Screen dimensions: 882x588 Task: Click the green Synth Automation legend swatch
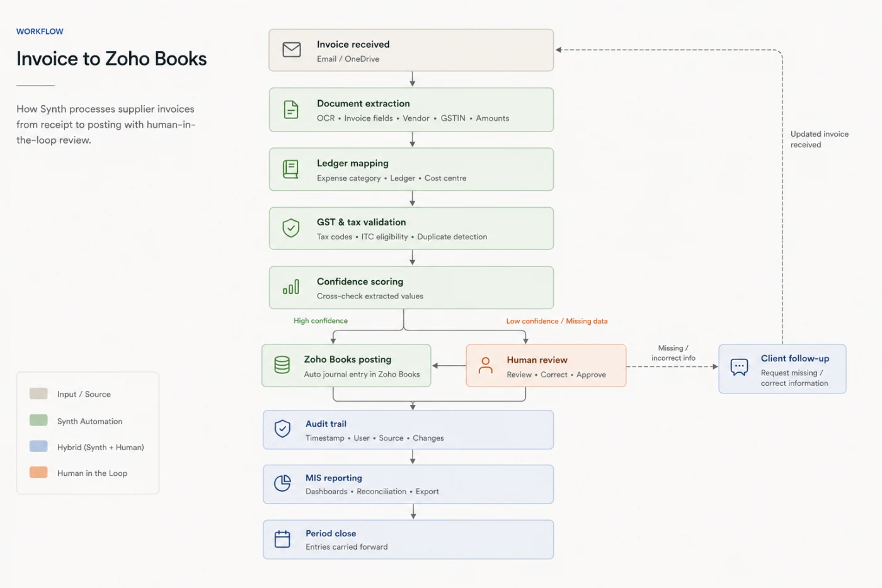pos(38,420)
